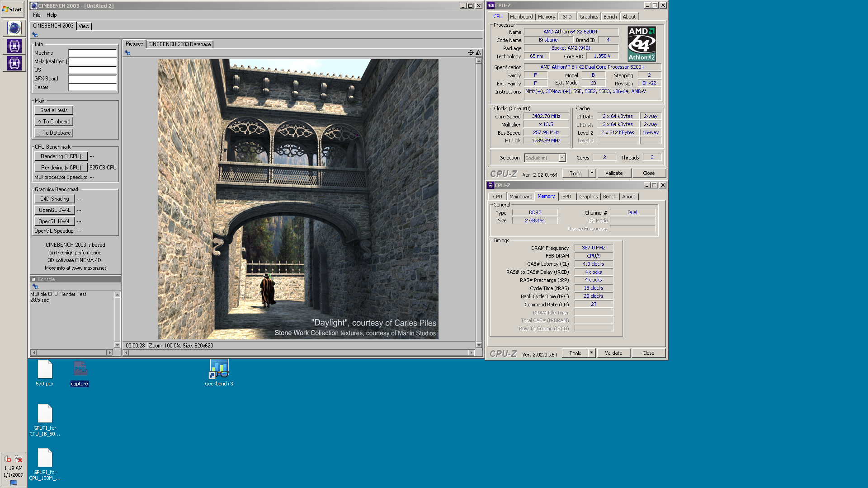The height and width of the screenshot is (488, 868).
Task: Click the AMD Athlon X2 logo image
Action: click(642, 44)
